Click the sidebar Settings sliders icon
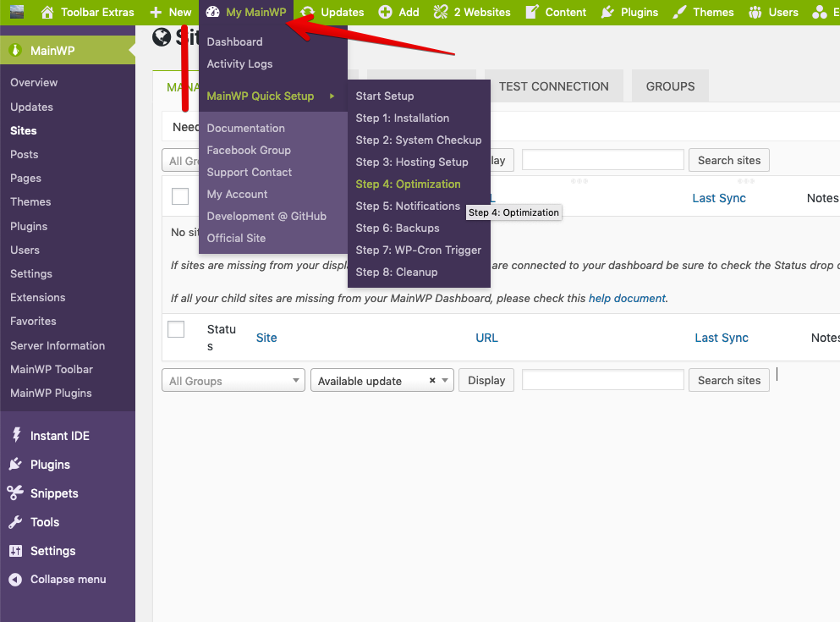 point(15,551)
